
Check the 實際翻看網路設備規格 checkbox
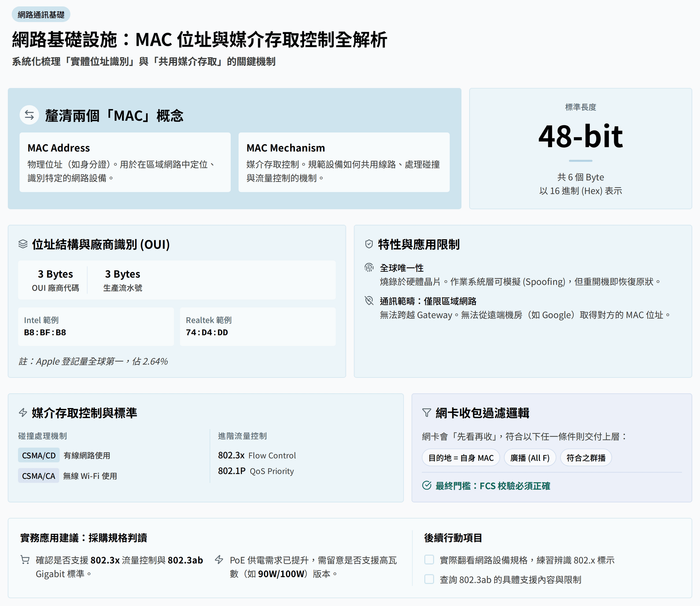[429, 560]
